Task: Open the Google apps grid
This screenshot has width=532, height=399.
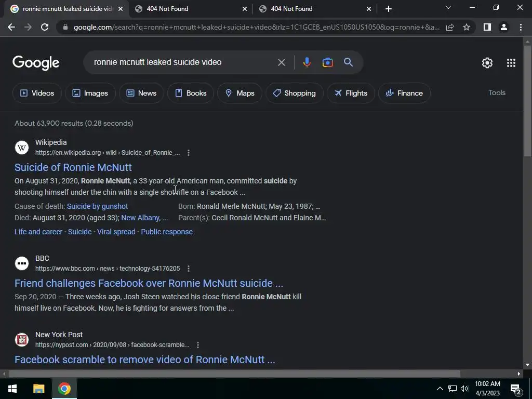Action: 511,63
